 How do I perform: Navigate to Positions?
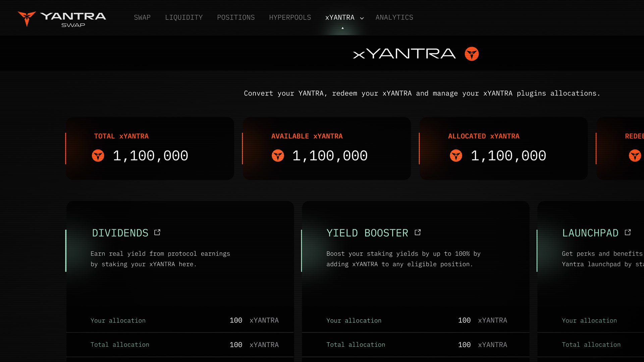236,17
